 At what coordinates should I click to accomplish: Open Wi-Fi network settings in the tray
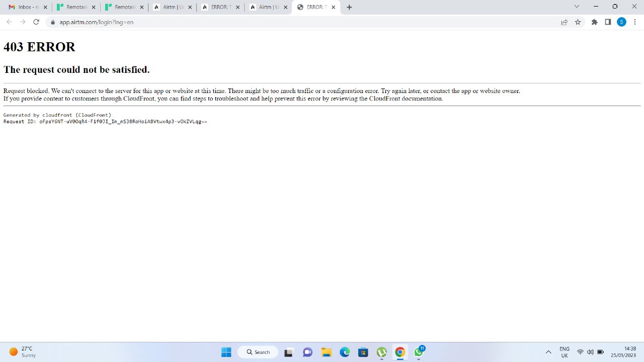point(580,352)
